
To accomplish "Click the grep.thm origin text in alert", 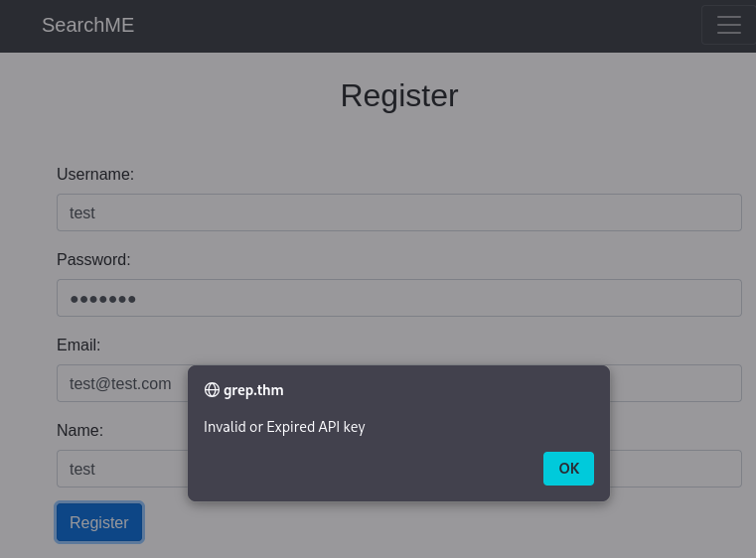I will click(x=253, y=390).
